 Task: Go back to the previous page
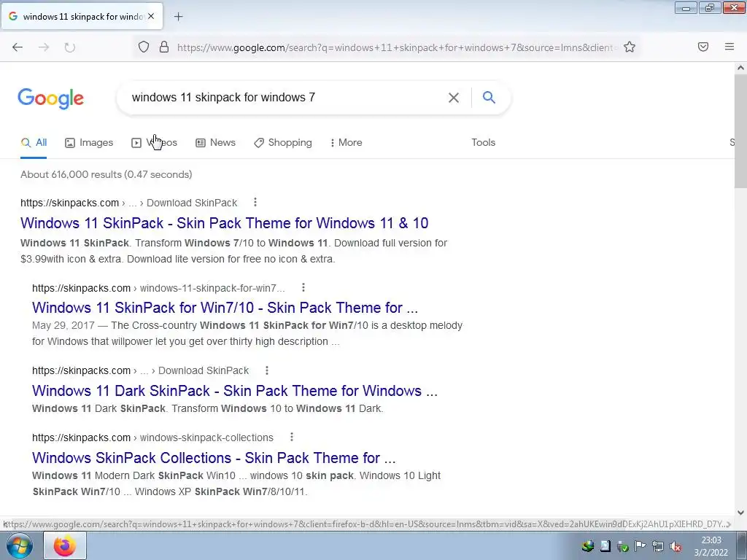point(18,47)
